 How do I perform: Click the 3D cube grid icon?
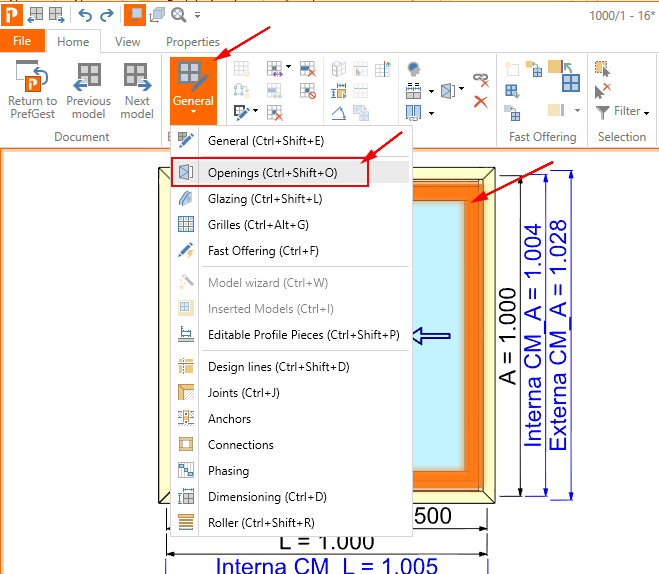pos(339,68)
